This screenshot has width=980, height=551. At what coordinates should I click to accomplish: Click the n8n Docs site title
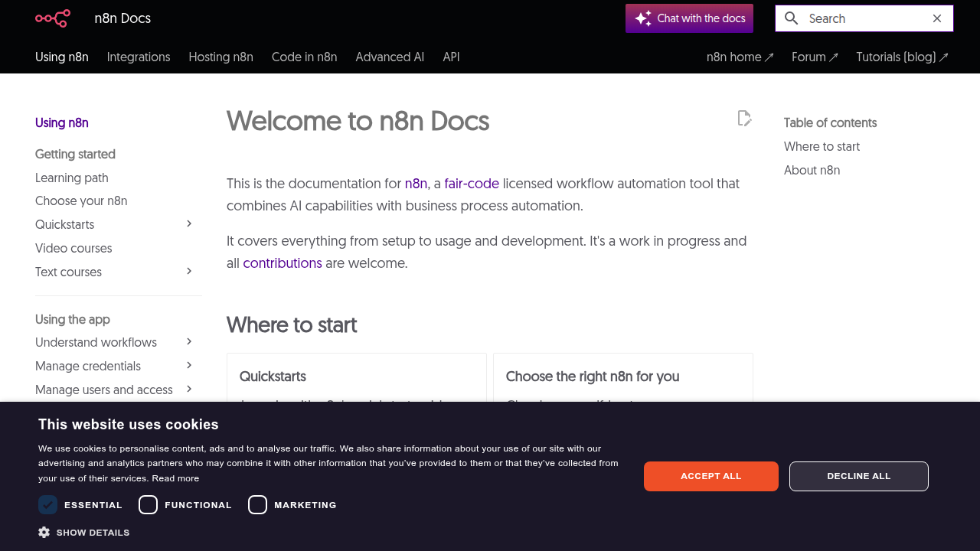[122, 18]
